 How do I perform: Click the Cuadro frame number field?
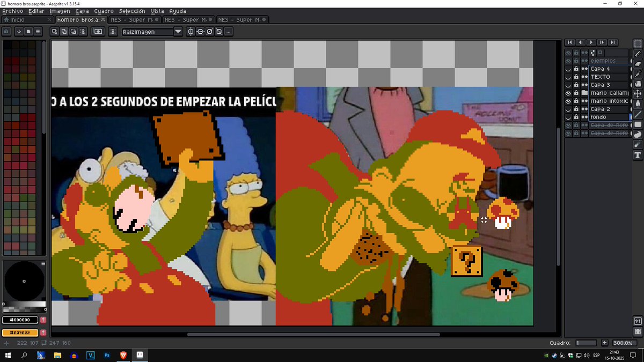(x=586, y=343)
